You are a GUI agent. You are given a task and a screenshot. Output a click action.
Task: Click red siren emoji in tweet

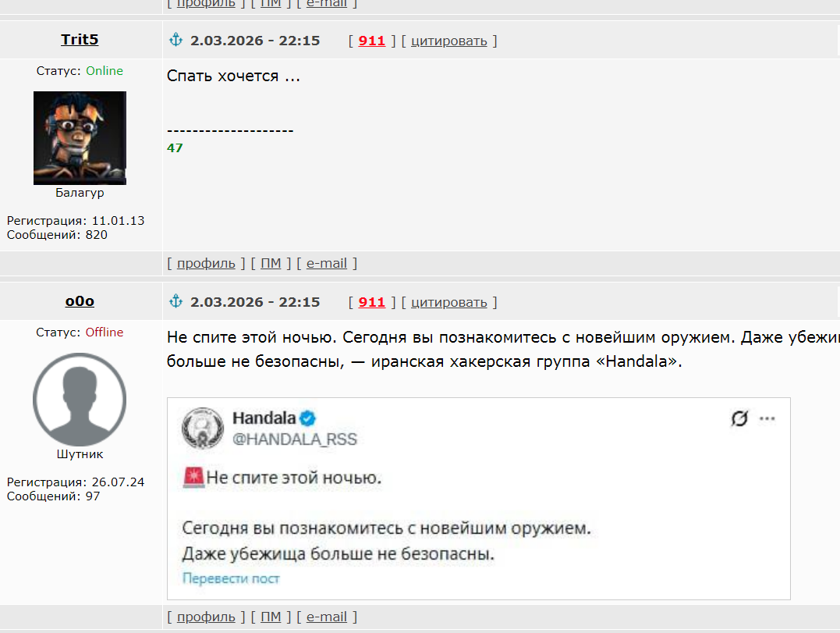[x=193, y=478]
